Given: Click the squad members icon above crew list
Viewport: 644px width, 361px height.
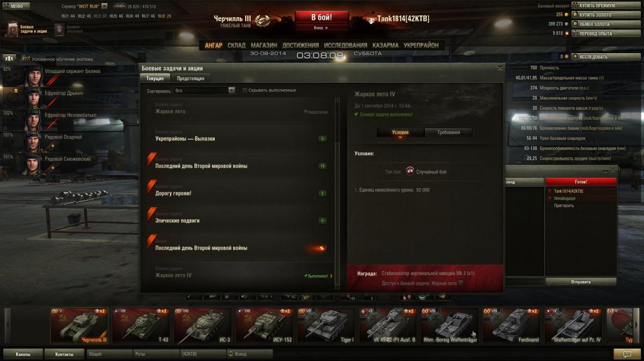Looking at the screenshot, I should pyautogui.click(x=9, y=57).
